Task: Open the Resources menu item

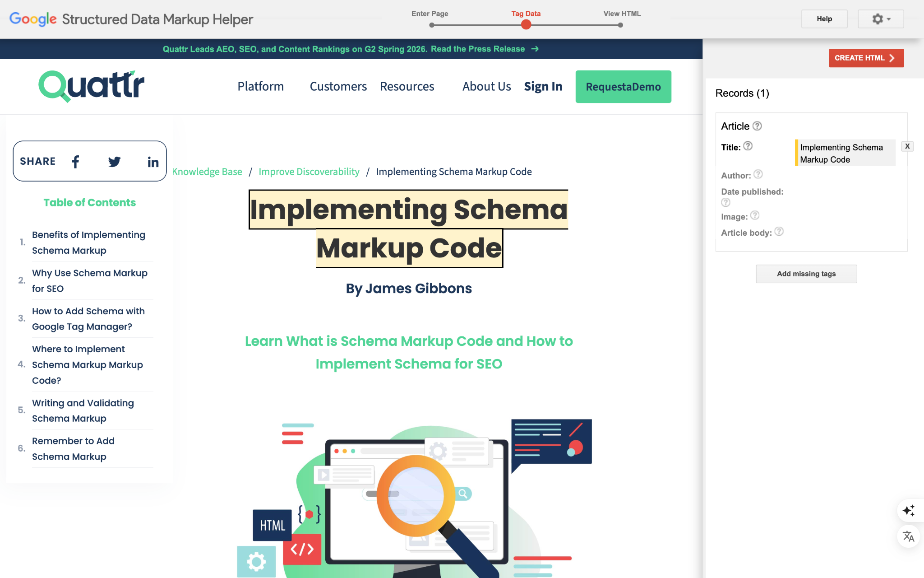Action: 407,86
